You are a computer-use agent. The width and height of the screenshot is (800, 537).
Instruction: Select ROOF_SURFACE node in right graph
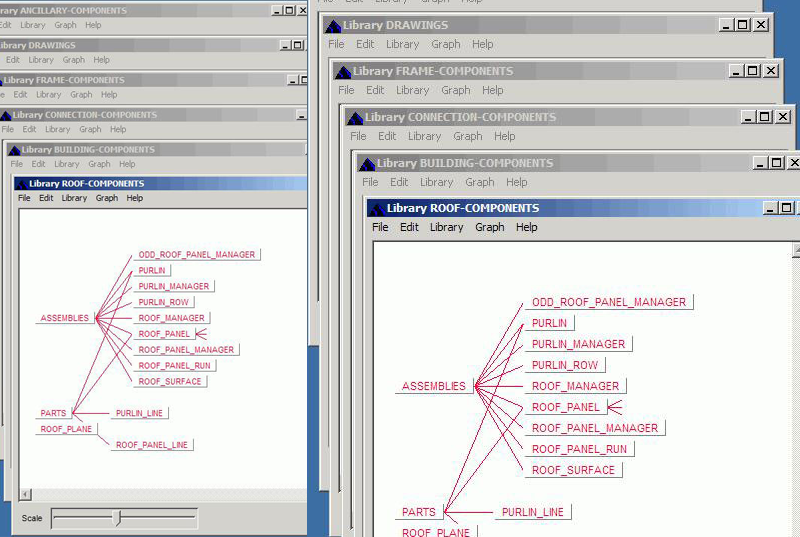coord(573,470)
